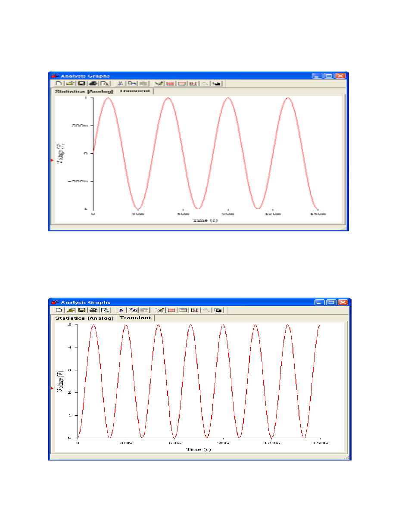Click magnifier zoom icon in upper graph window
The image size is (411, 532).
[205, 84]
